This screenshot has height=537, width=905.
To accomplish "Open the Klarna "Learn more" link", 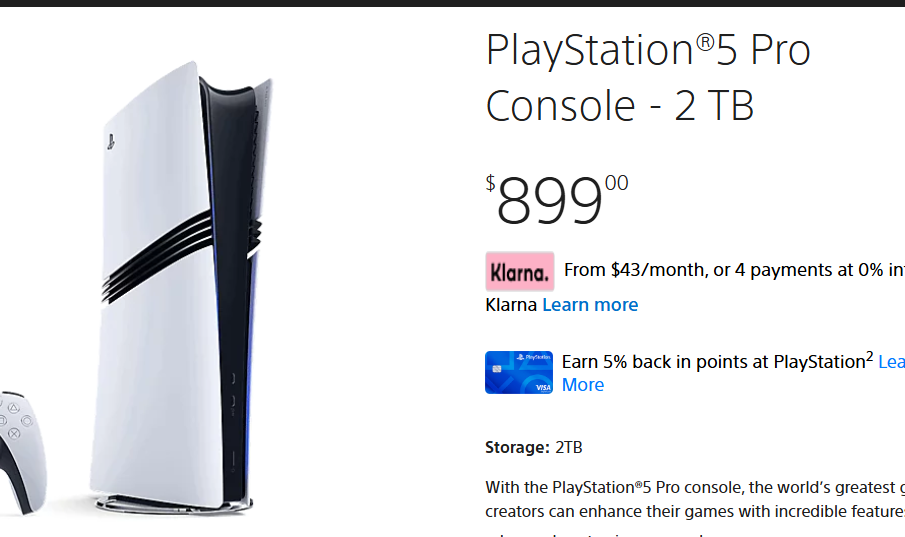I will (590, 305).
